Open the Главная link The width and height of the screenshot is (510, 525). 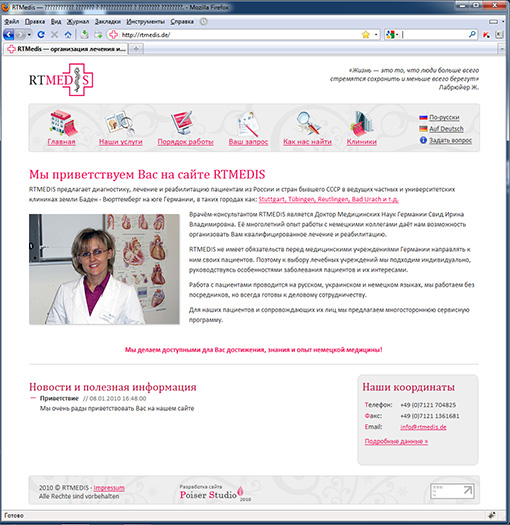click(61, 142)
